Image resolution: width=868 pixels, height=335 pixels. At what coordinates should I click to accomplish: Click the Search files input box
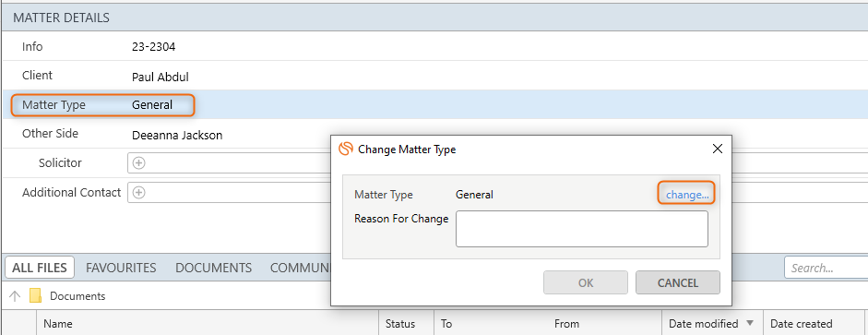pyautogui.click(x=826, y=268)
